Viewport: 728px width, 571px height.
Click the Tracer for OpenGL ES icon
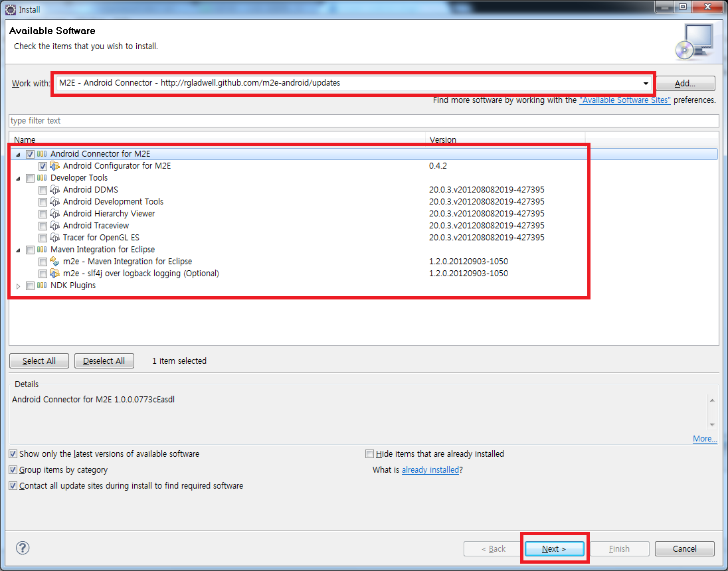(55, 238)
